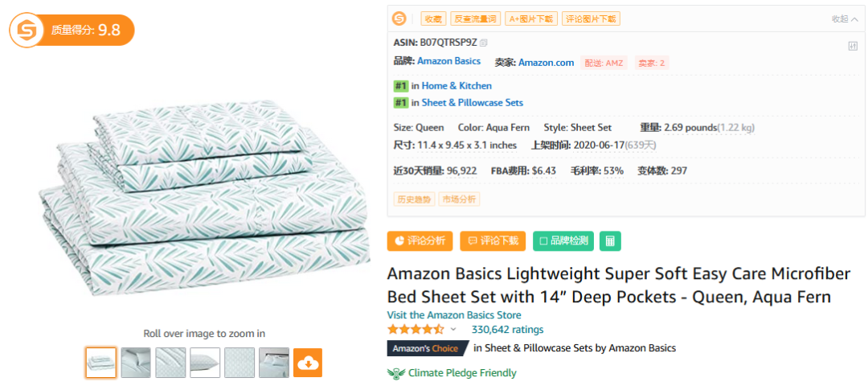Open the 市场分析 tab
The image size is (868, 386).
[x=459, y=199]
